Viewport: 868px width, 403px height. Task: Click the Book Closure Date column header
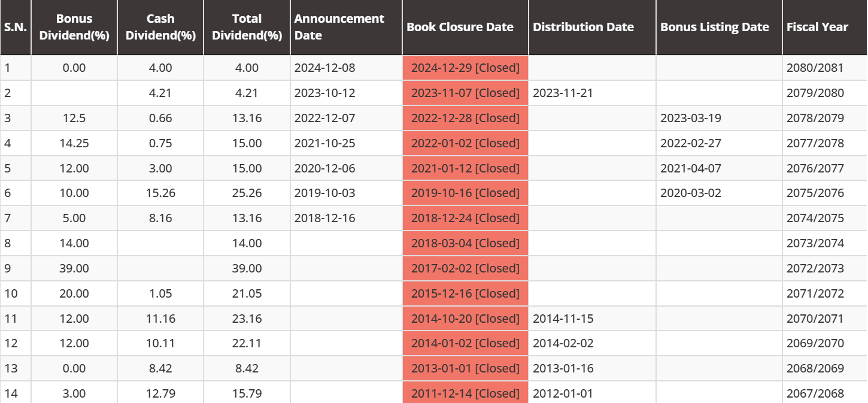pyautogui.click(x=460, y=27)
